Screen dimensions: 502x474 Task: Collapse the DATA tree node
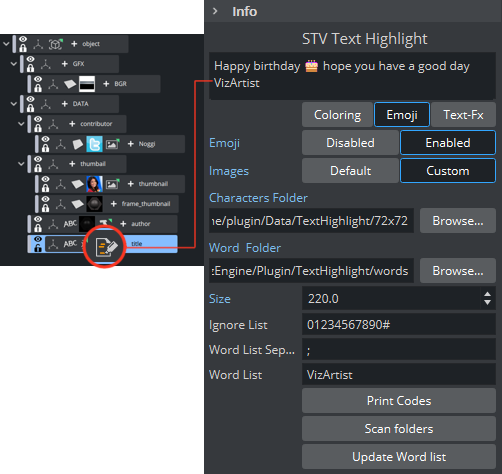14,104
